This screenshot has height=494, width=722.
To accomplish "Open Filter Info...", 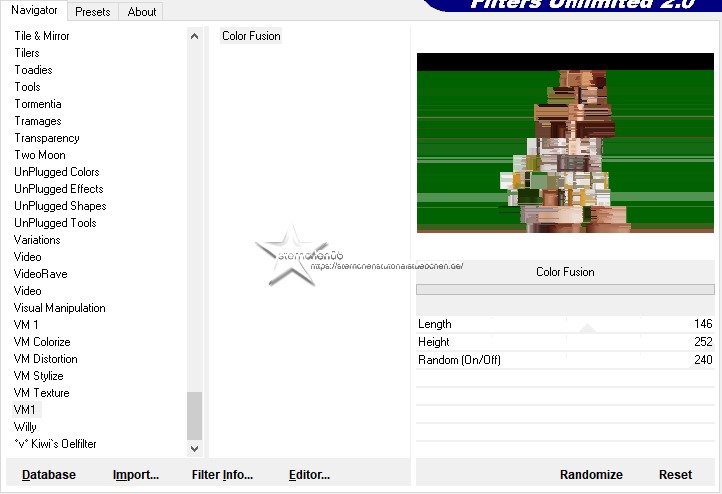I will coord(222,475).
